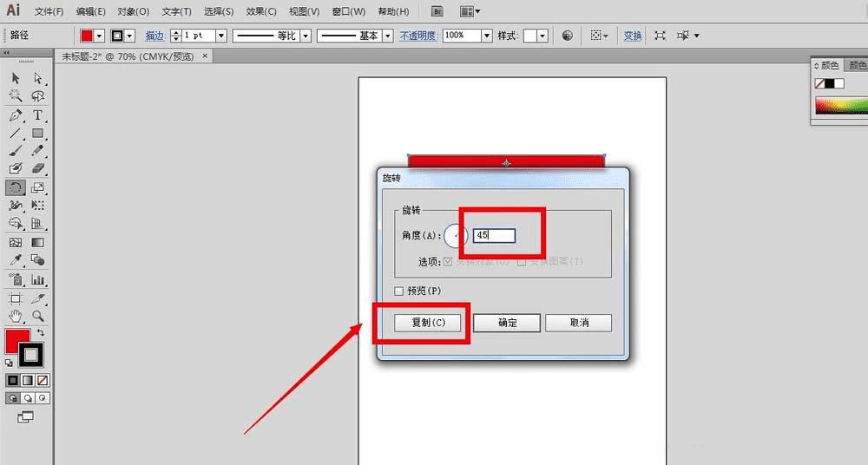Viewport: 868px width, 465px height.
Task: Open the 基本 brush definition dropdown
Action: click(x=388, y=36)
